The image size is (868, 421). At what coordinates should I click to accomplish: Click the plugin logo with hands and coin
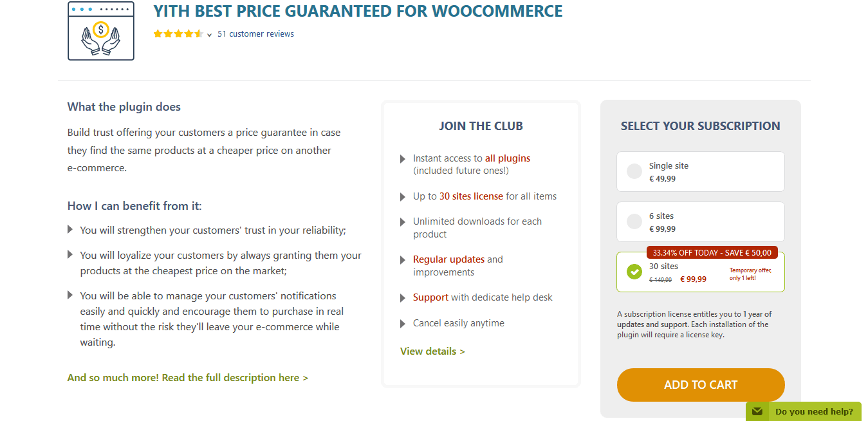(101, 31)
